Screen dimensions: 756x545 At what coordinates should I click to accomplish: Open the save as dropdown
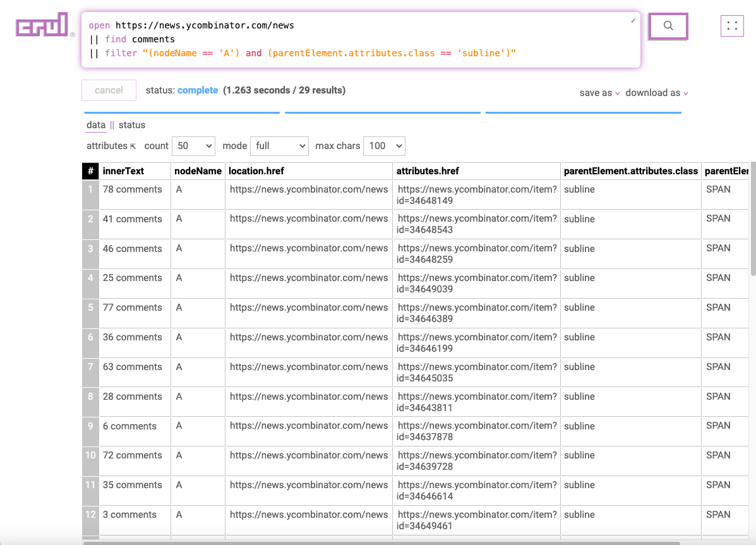tap(599, 93)
